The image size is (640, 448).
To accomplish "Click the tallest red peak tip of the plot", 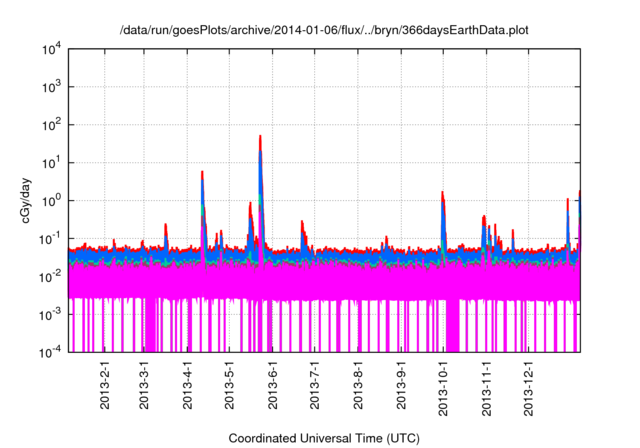I will [x=261, y=136].
